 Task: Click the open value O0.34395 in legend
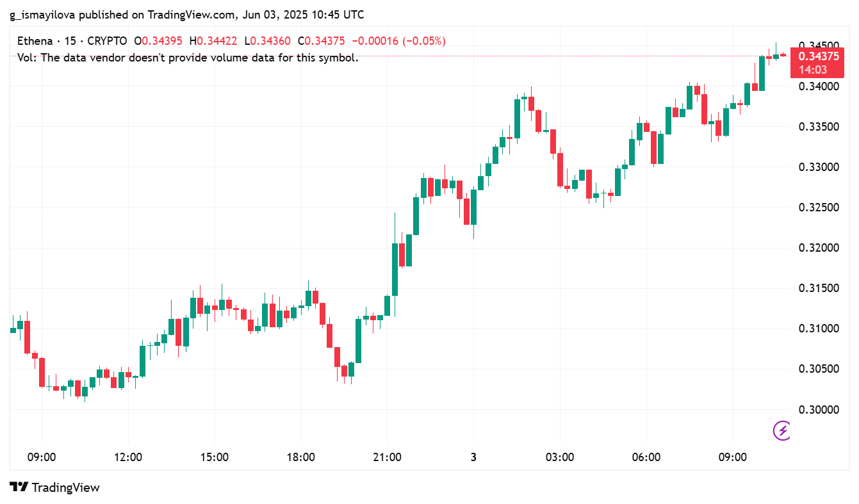tap(158, 41)
